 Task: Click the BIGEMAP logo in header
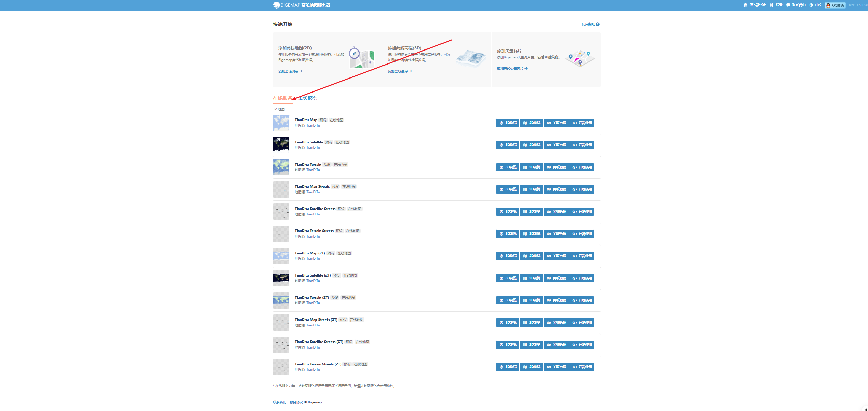click(301, 5)
